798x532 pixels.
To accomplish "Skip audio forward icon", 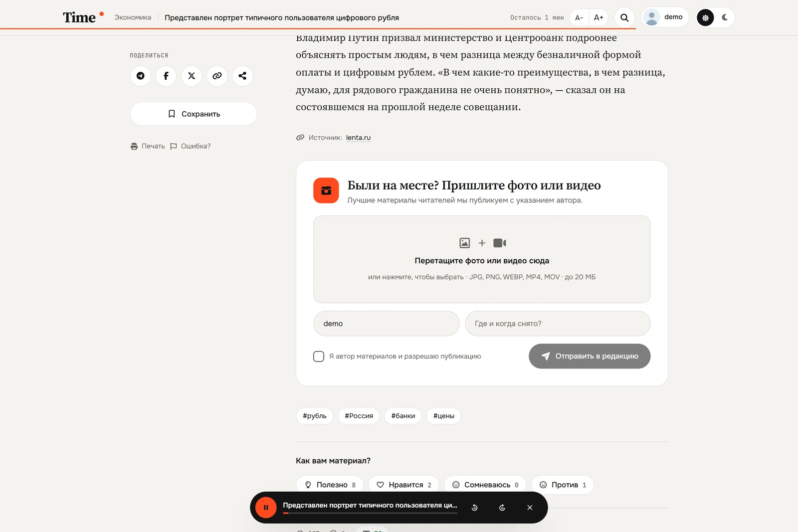I will click(x=502, y=508).
